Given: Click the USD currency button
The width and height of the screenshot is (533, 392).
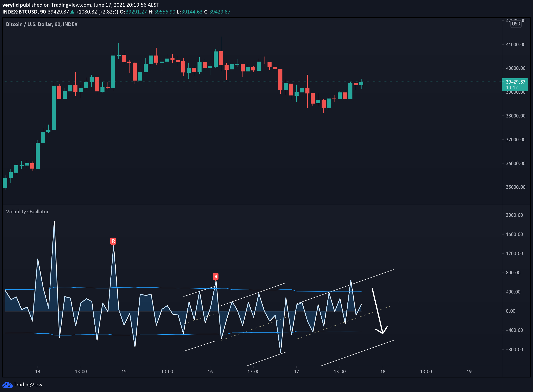Looking at the screenshot, I should tap(516, 24).
